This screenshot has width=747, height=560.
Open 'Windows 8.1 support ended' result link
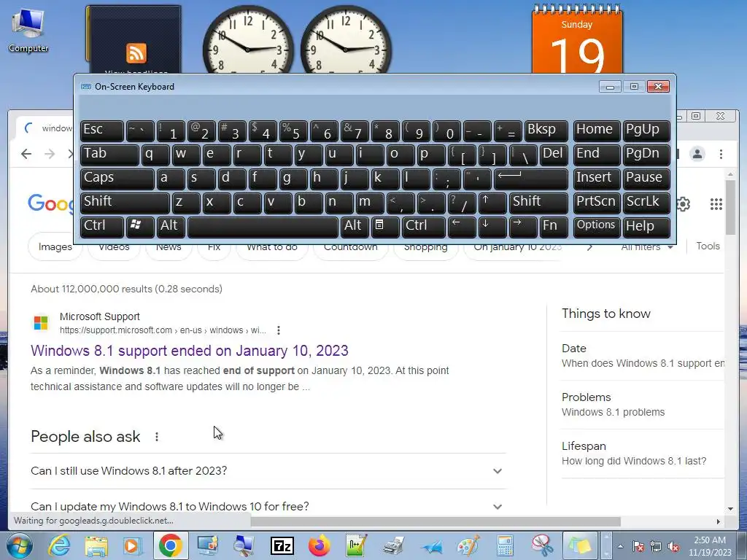point(190,351)
